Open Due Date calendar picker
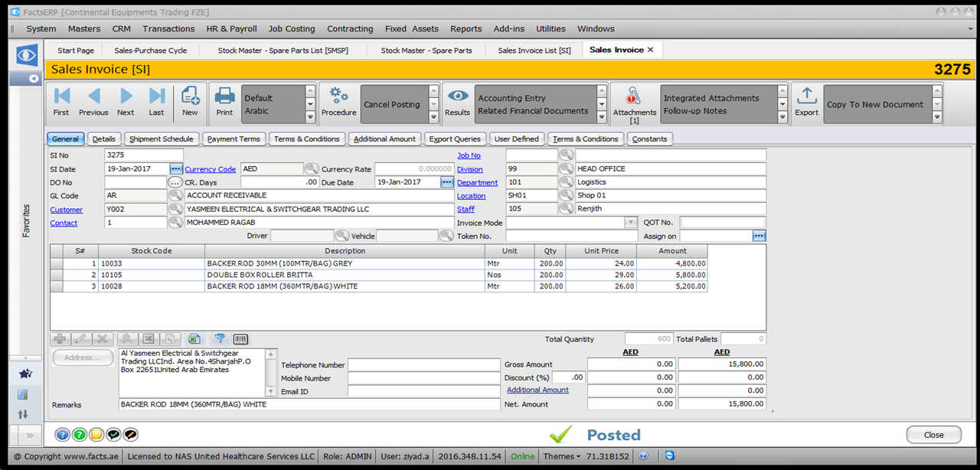This screenshot has height=470, width=980. coord(447,182)
